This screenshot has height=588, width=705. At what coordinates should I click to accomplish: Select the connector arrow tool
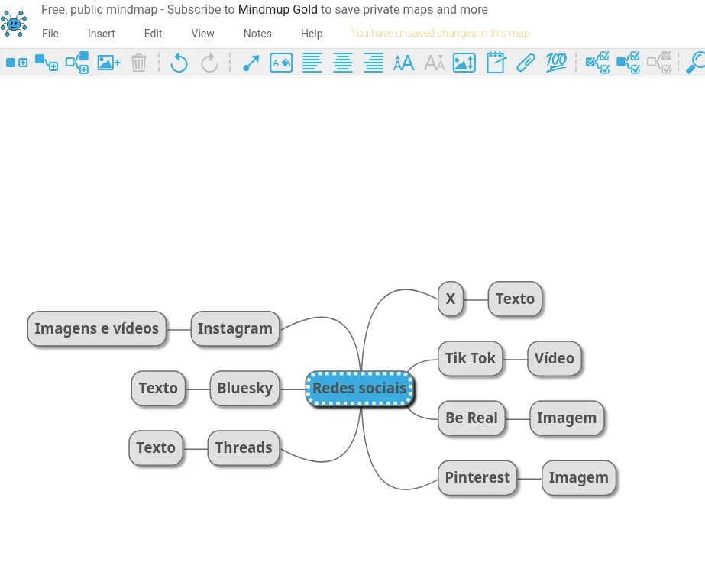pyautogui.click(x=251, y=63)
